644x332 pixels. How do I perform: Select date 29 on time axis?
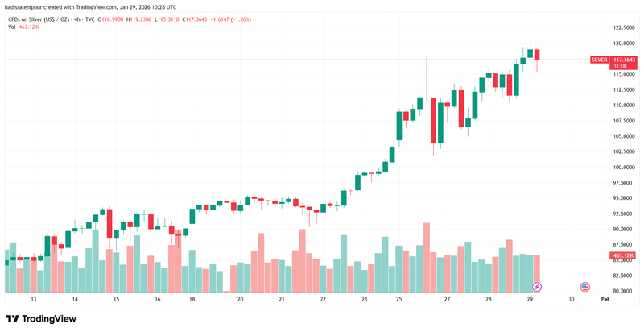pyautogui.click(x=530, y=299)
